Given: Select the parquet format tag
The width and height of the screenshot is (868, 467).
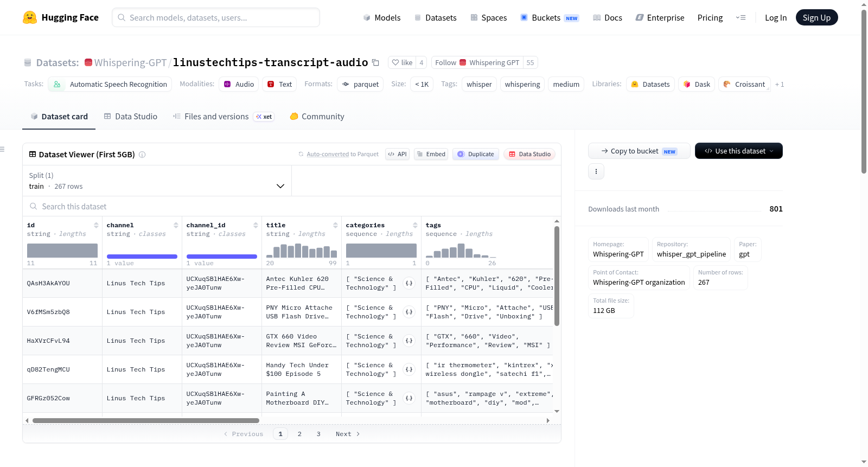Looking at the screenshot, I should pos(360,84).
